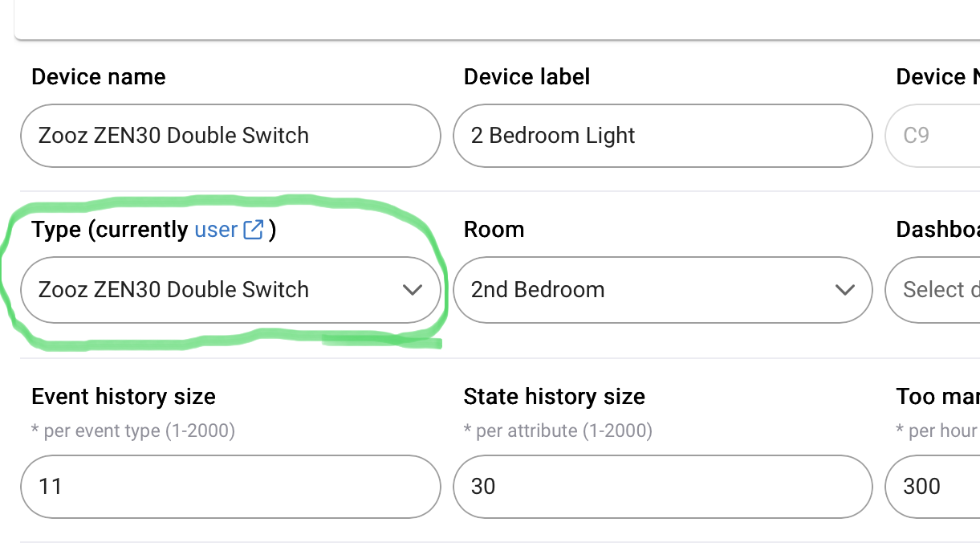Click into the 2 Bedroom Light label field
This screenshot has height=555, width=980.
click(x=662, y=136)
